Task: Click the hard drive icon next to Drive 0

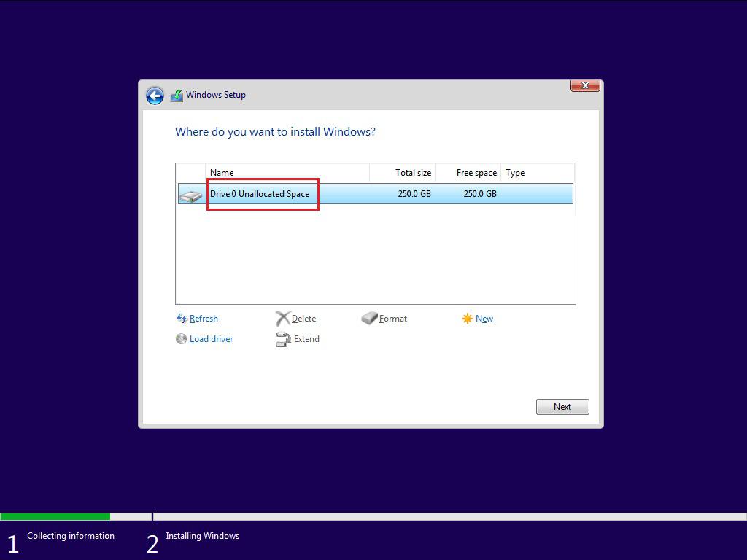Action: [x=190, y=194]
